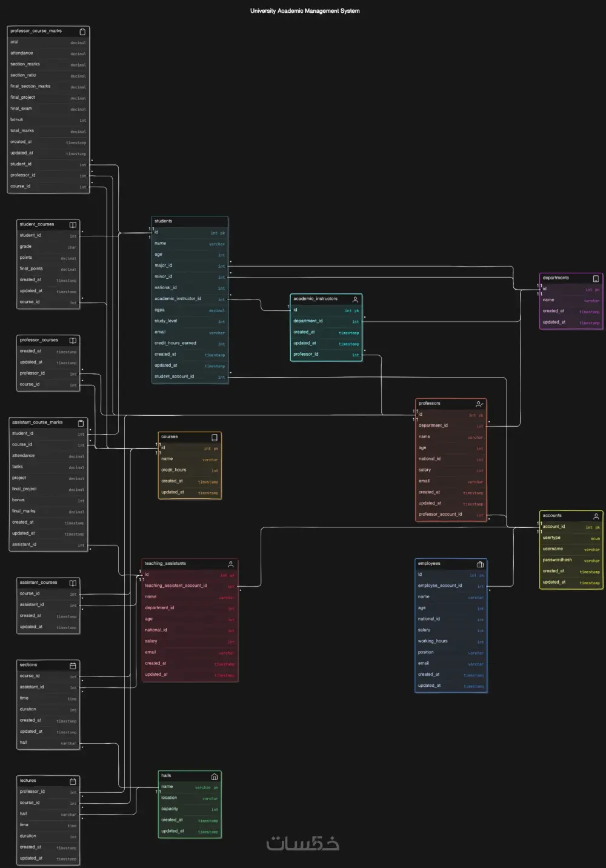Screen dimensions: 606x868
Task: Click the calendar icon on lectures table
Action: [x=73, y=781]
